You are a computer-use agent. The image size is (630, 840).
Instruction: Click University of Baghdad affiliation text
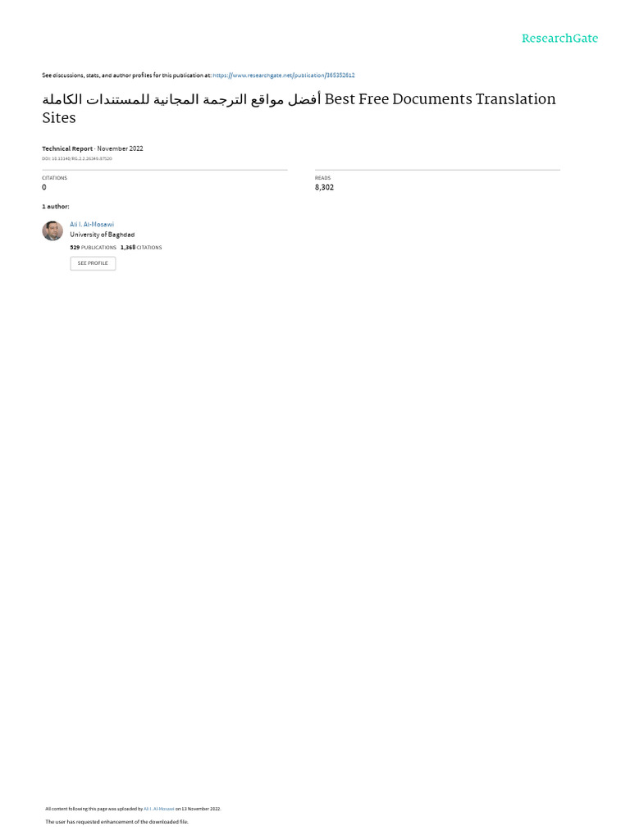(x=103, y=235)
